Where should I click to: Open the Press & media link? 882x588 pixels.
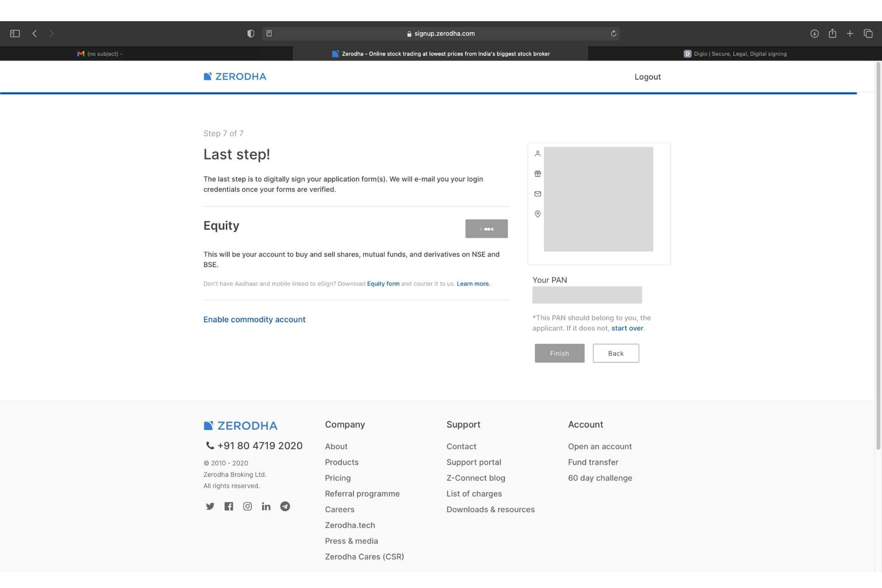tap(351, 541)
